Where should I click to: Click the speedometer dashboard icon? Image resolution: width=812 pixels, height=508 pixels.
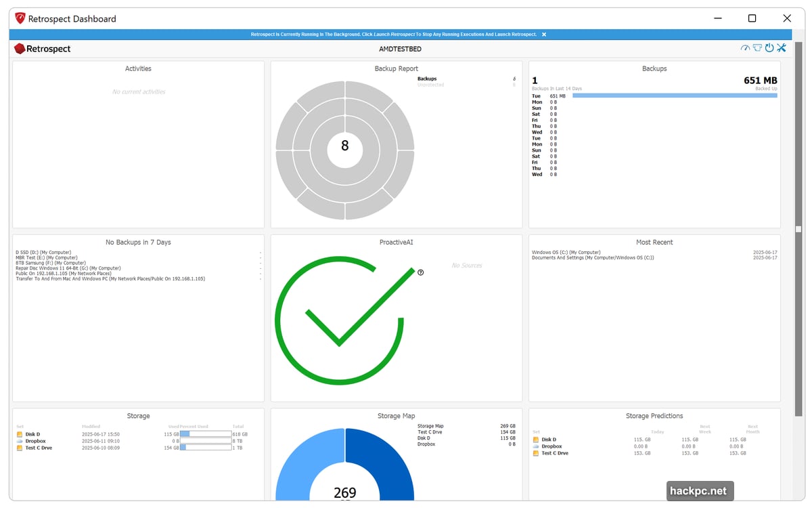click(x=745, y=48)
